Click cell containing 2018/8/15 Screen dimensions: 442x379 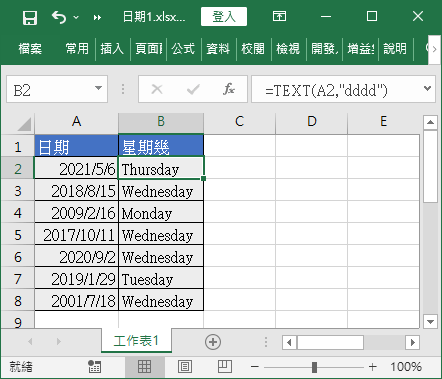click(76, 190)
